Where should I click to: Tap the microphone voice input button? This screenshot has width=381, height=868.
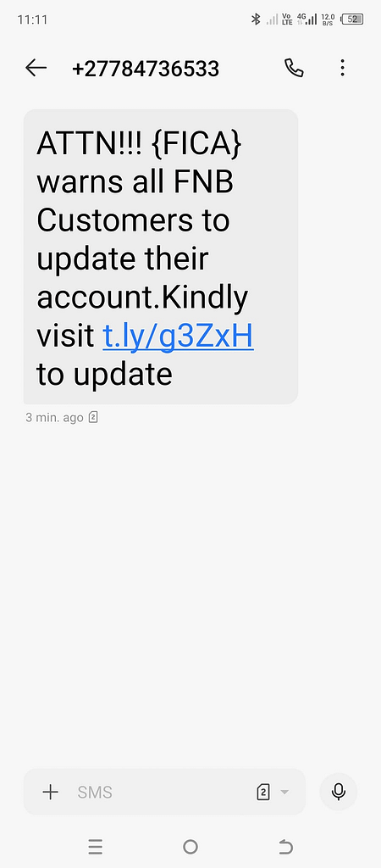click(339, 792)
